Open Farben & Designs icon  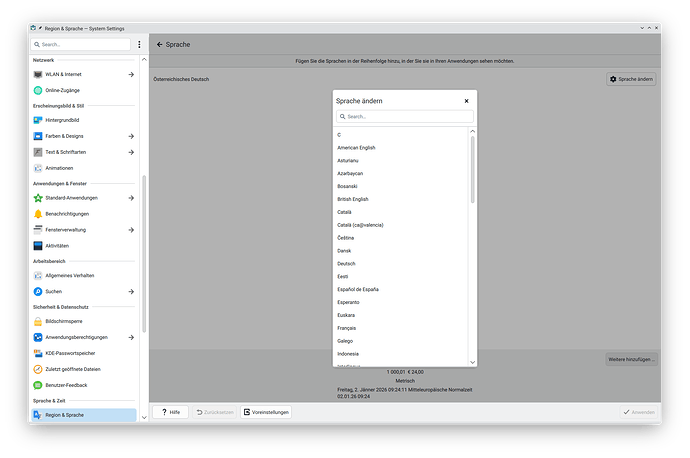(38, 136)
